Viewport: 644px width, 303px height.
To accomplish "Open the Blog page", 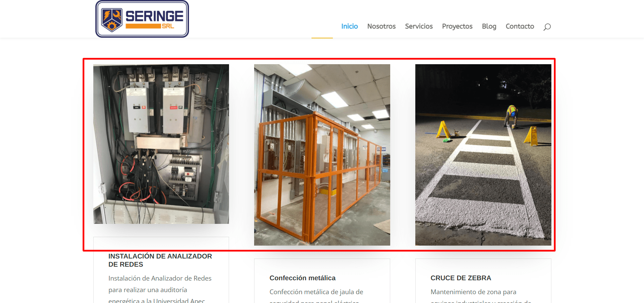I will (489, 26).
